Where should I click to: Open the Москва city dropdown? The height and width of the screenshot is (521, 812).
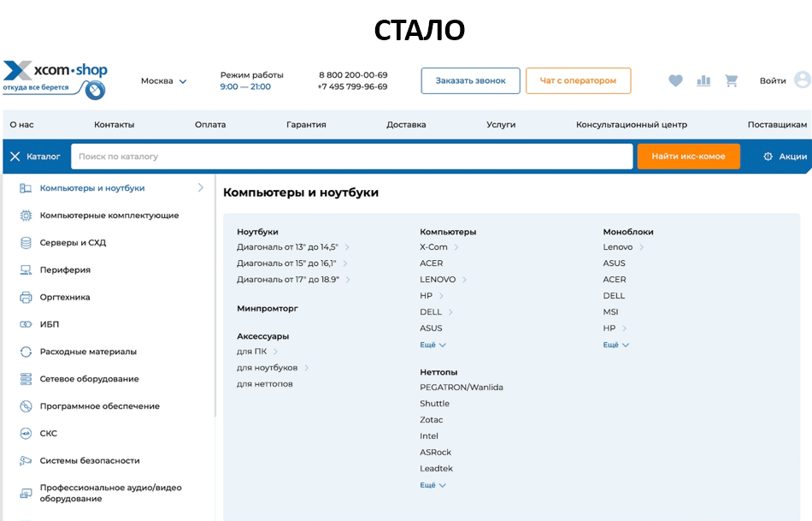163,81
